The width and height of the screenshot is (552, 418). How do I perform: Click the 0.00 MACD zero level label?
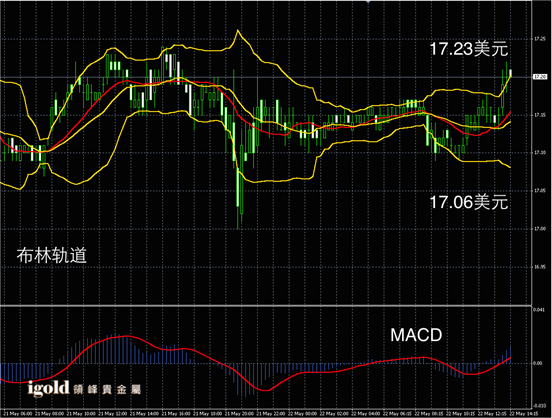click(538, 363)
